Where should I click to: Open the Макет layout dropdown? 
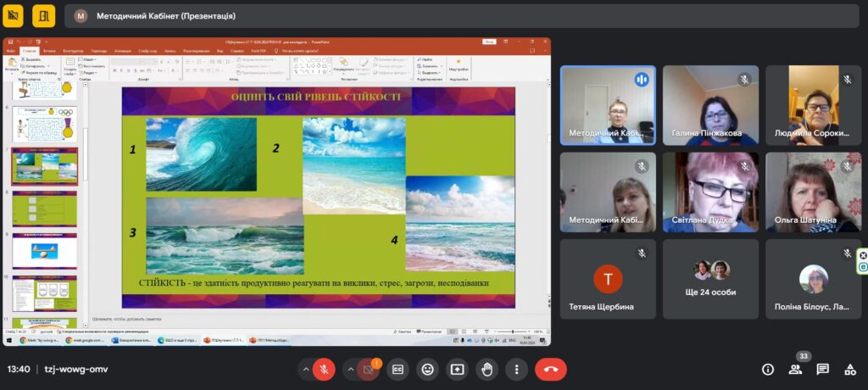click(87, 59)
